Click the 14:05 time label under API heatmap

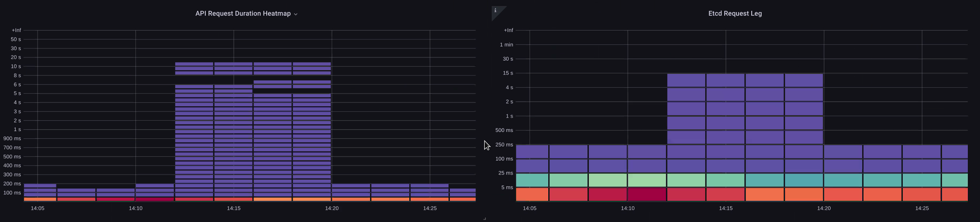pos(37,208)
